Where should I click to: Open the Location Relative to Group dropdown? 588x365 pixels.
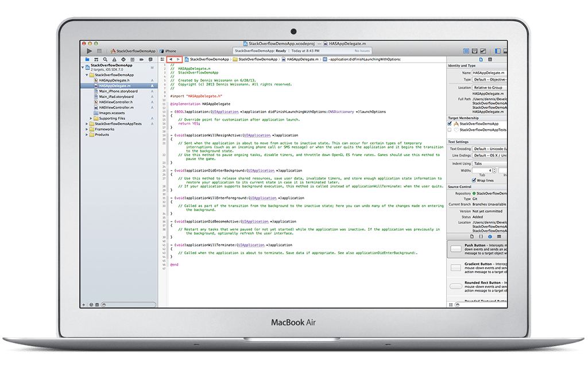point(489,87)
